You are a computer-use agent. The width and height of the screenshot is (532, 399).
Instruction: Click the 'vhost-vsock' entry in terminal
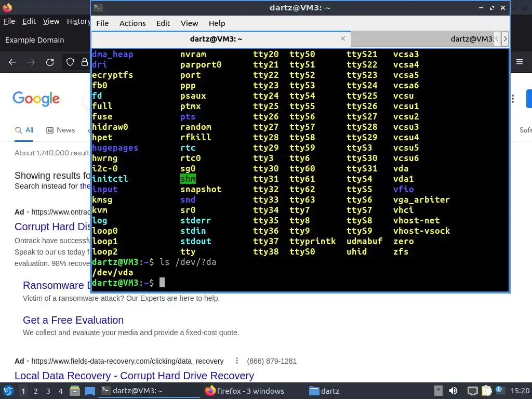click(421, 231)
